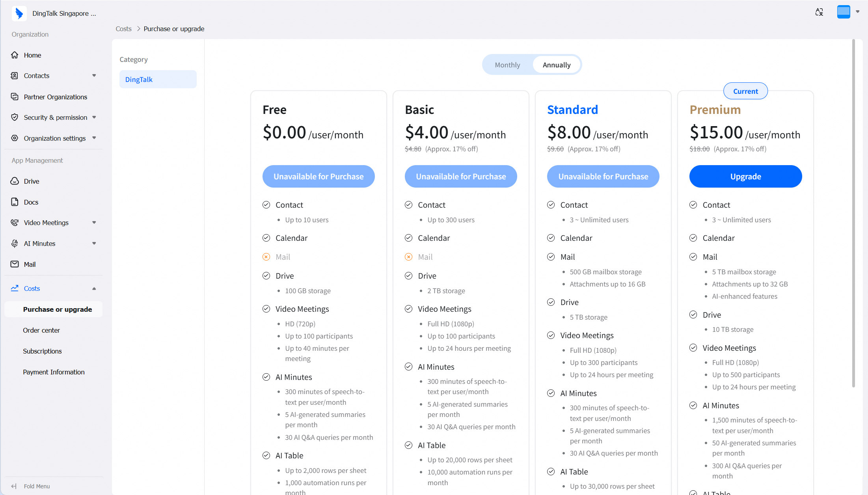
Task: Click the Docs file icon
Action: (x=15, y=202)
